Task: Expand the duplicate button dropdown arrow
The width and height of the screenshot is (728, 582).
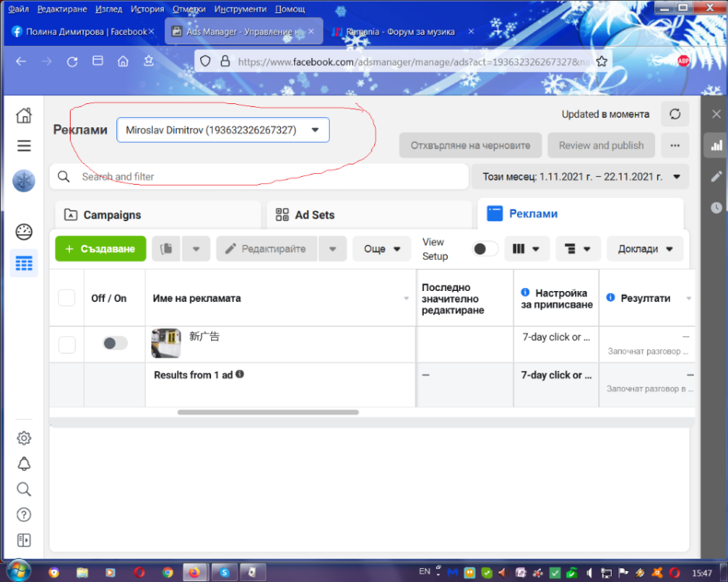Action: point(196,249)
